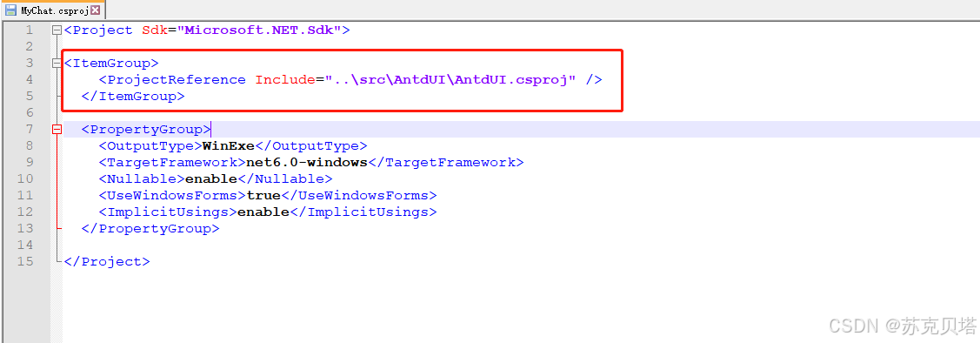The image size is (980, 343).
Task: Click the net6.0-windows framework value
Action: click(x=305, y=162)
